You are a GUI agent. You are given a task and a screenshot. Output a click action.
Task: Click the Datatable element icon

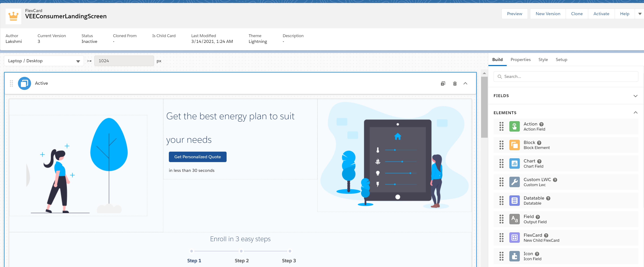pos(514,201)
